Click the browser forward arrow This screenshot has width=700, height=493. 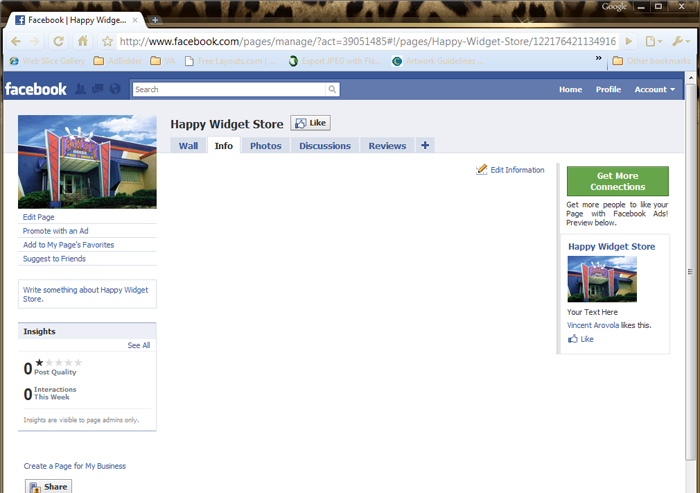click(34, 42)
